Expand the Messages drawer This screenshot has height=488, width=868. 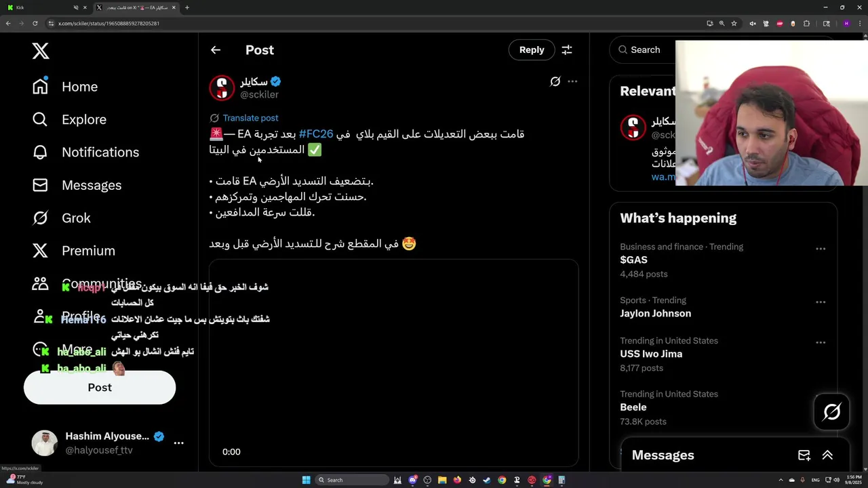coord(827,455)
